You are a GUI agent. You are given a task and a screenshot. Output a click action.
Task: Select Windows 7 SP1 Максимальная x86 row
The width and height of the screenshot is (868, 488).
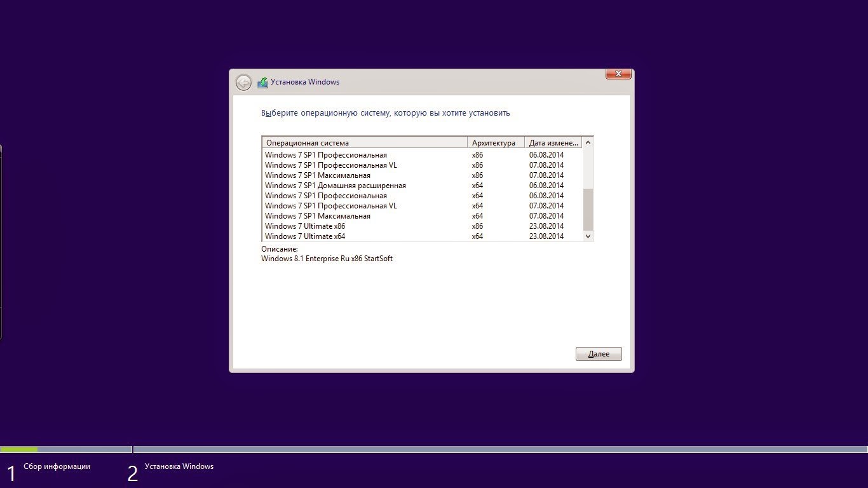point(422,175)
